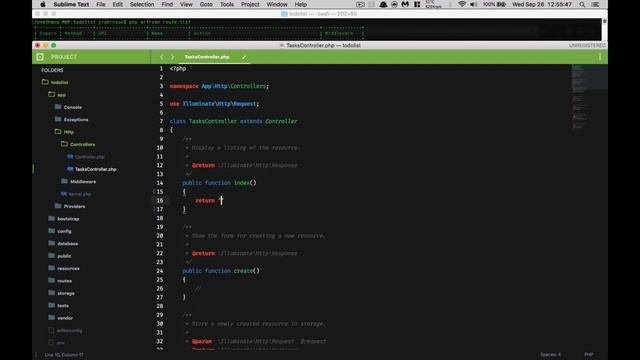Open the Edit menu
This screenshot has height=360, width=640.
(x=118, y=4)
